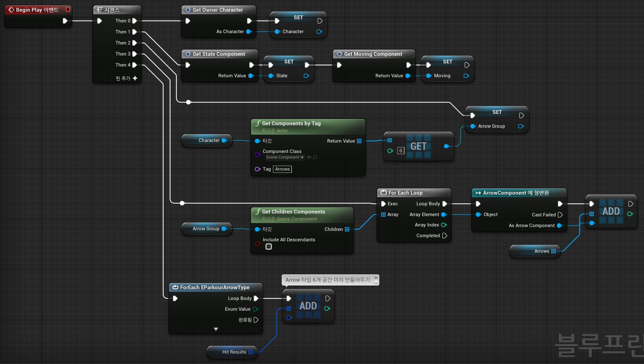Click the comment bubble pin icon
Image resolution: width=644 pixels, height=364 pixels.
[376, 278]
